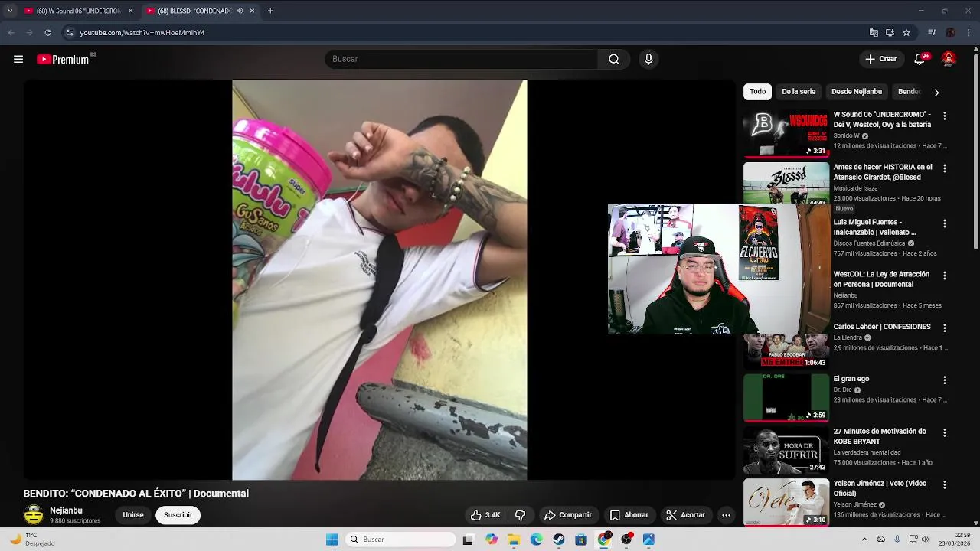Select the Desde Nejianbu chip

click(857, 92)
